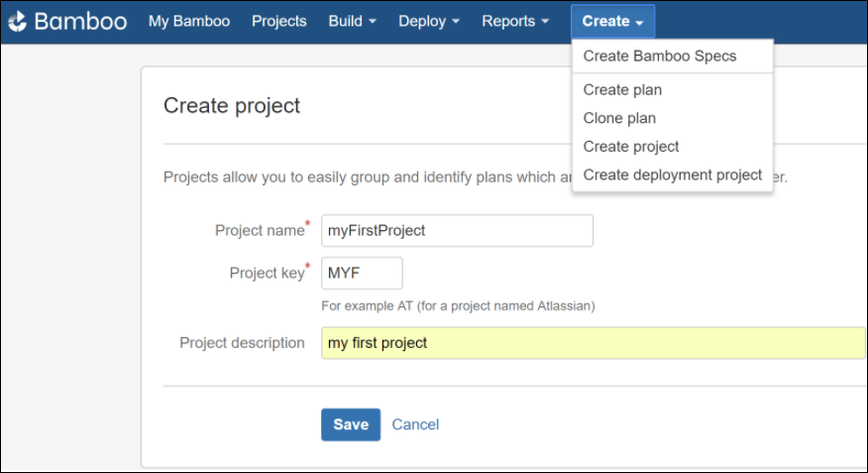
Task: Click the Project description text field
Action: point(593,343)
